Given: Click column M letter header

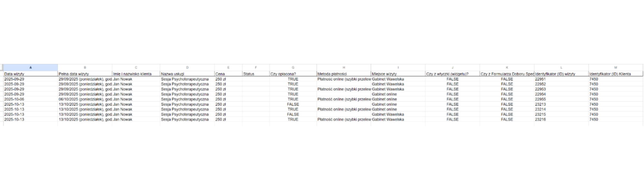Looking at the screenshot, I should (616, 68).
